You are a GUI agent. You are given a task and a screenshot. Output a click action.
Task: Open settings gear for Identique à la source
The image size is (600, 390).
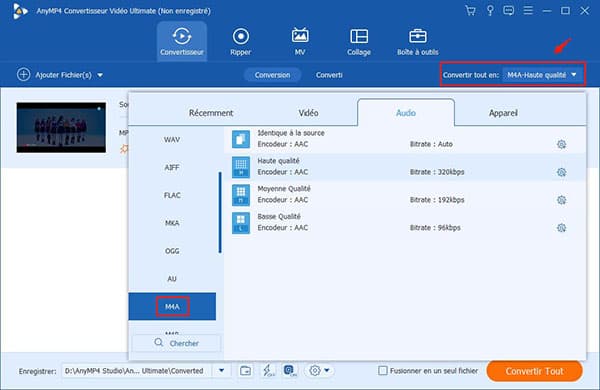click(x=561, y=144)
